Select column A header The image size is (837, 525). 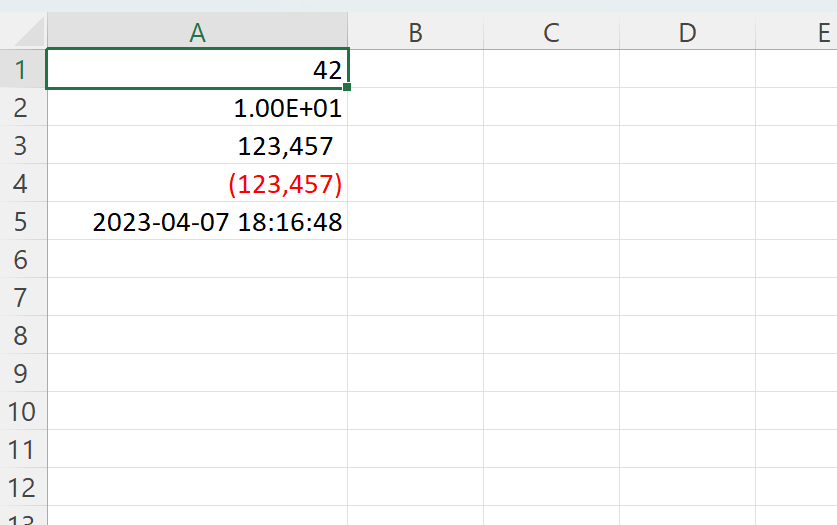(197, 33)
